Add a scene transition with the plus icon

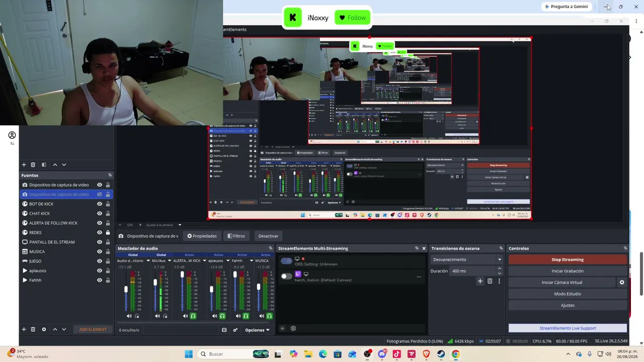480,281
